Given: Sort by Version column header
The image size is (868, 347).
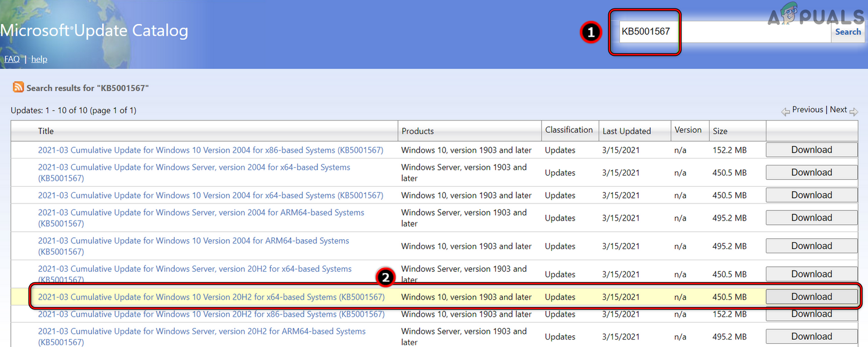Looking at the screenshot, I should (x=688, y=130).
